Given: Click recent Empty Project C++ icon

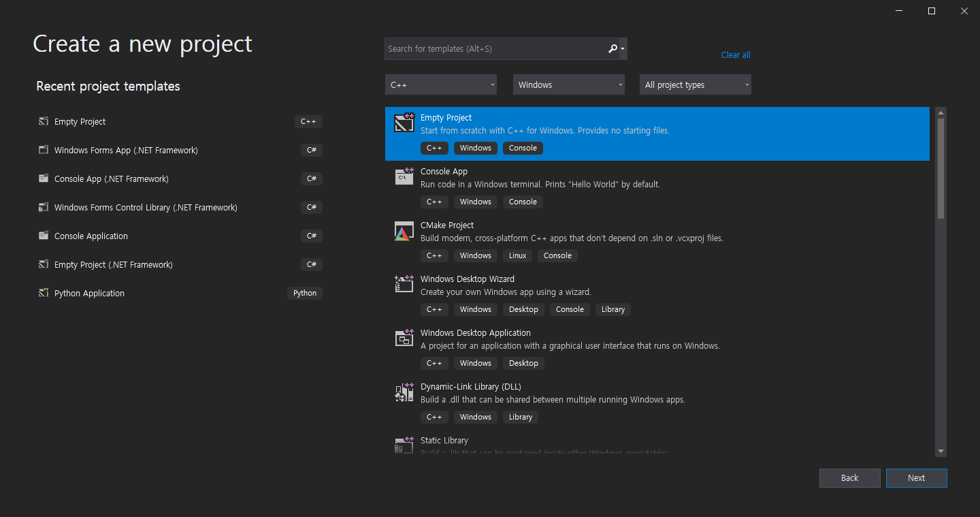Looking at the screenshot, I should 44,121.
